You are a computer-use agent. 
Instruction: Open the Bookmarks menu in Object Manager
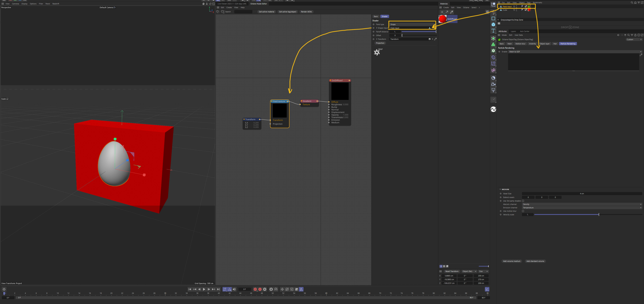pyautogui.click(x=537, y=3)
